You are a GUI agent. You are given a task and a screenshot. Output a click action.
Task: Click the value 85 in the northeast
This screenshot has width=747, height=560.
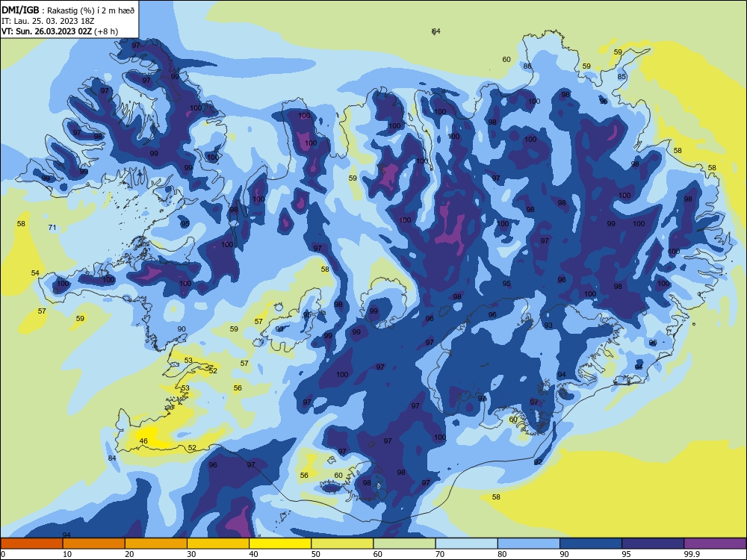(622, 77)
